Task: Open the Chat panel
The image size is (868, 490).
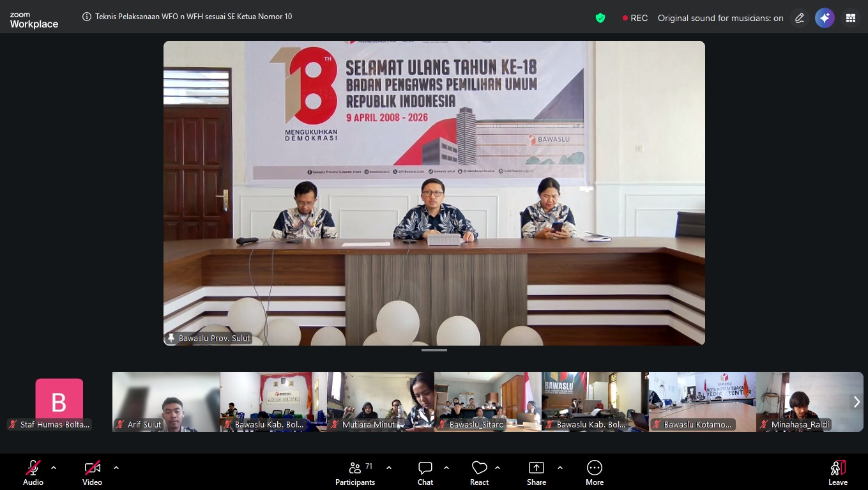Action: [425, 473]
